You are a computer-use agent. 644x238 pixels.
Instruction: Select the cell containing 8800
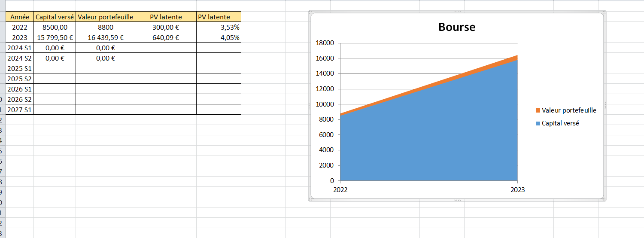coord(105,27)
